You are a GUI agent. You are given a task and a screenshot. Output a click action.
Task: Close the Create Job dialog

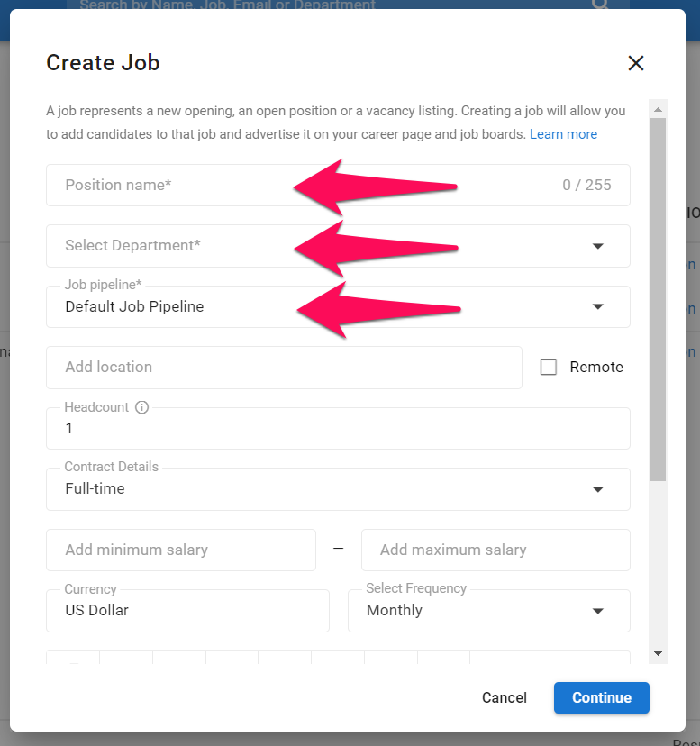point(636,63)
